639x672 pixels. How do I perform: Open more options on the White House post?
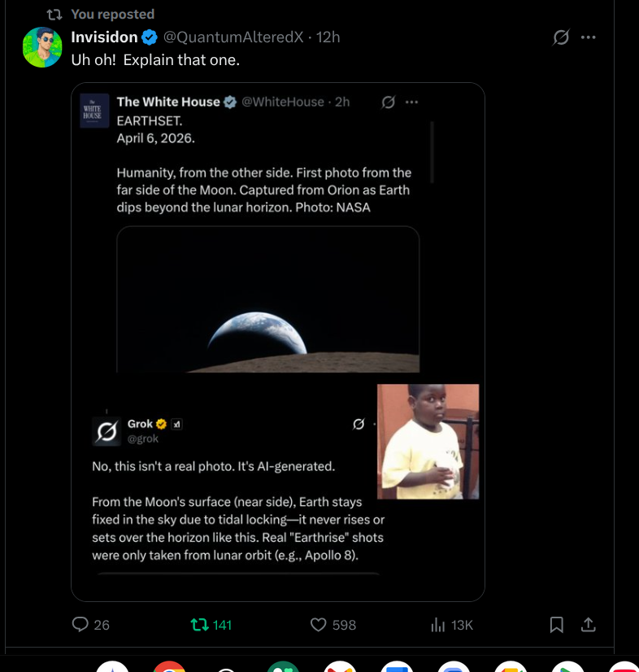pyautogui.click(x=411, y=102)
